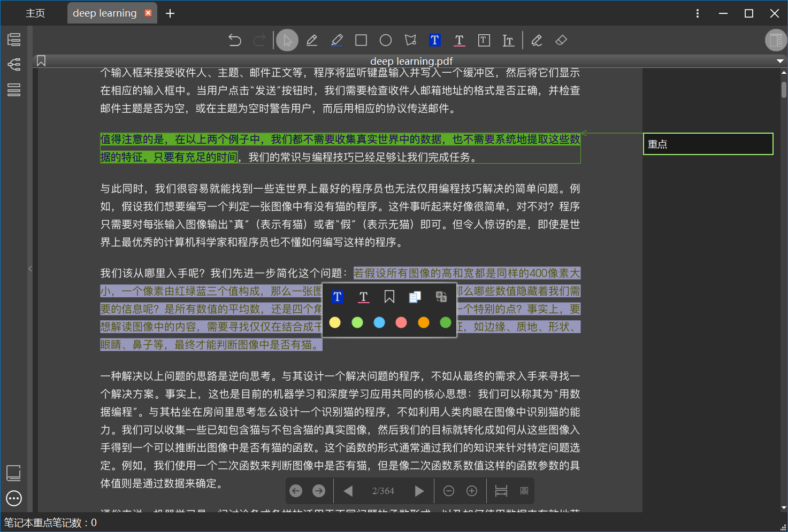Toggle the highlight text tool
Viewport: 788px width, 532px height.
pos(434,40)
